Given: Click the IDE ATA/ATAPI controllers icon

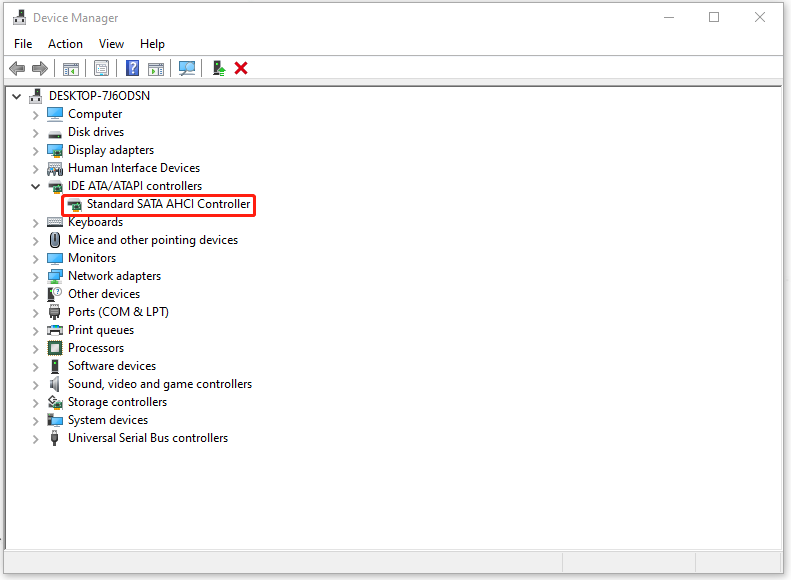Looking at the screenshot, I should pos(55,187).
